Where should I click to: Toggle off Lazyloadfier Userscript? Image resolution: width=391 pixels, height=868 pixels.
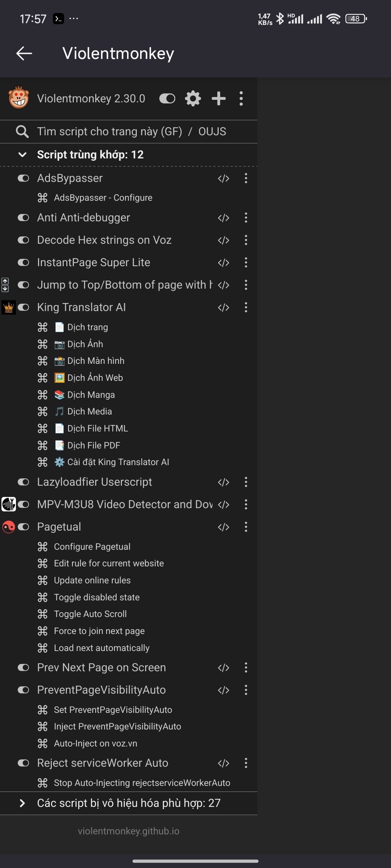[24, 482]
